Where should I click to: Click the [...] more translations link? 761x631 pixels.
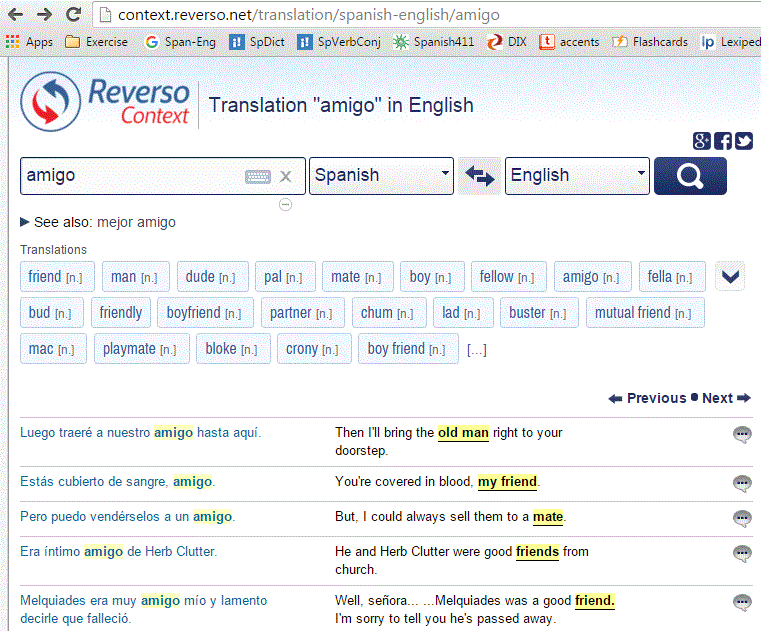coord(477,349)
